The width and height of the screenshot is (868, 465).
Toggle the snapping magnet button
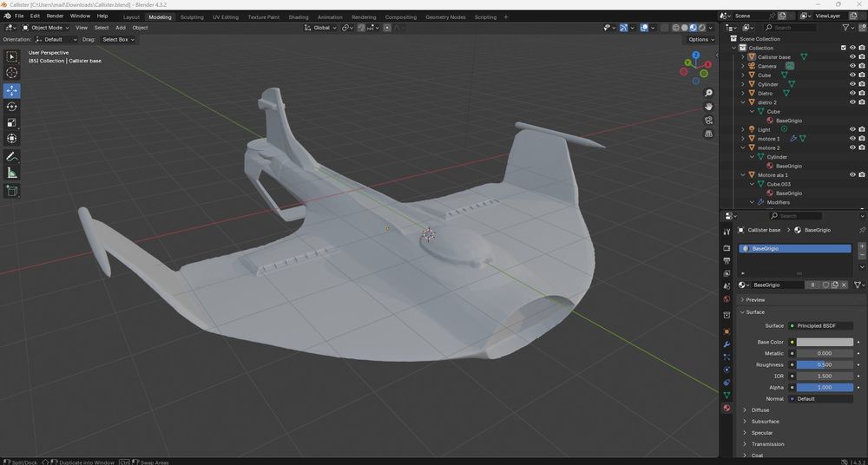(x=361, y=28)
